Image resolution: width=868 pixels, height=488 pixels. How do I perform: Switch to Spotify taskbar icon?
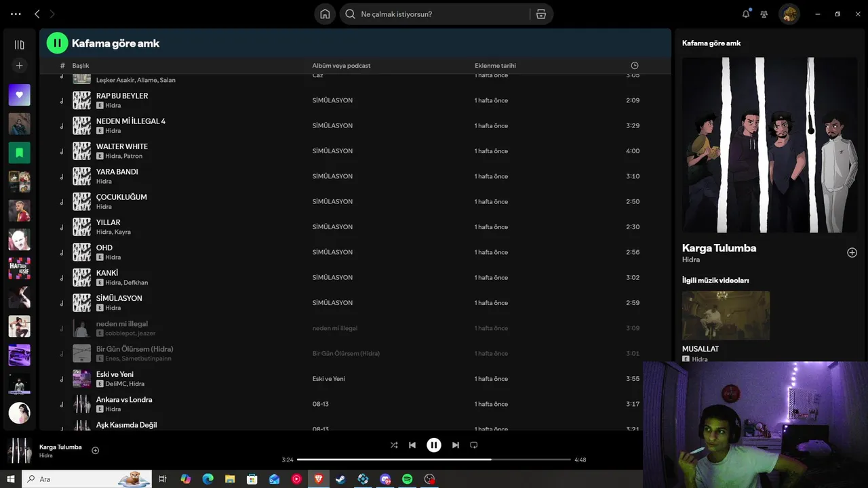pos(407,479)
